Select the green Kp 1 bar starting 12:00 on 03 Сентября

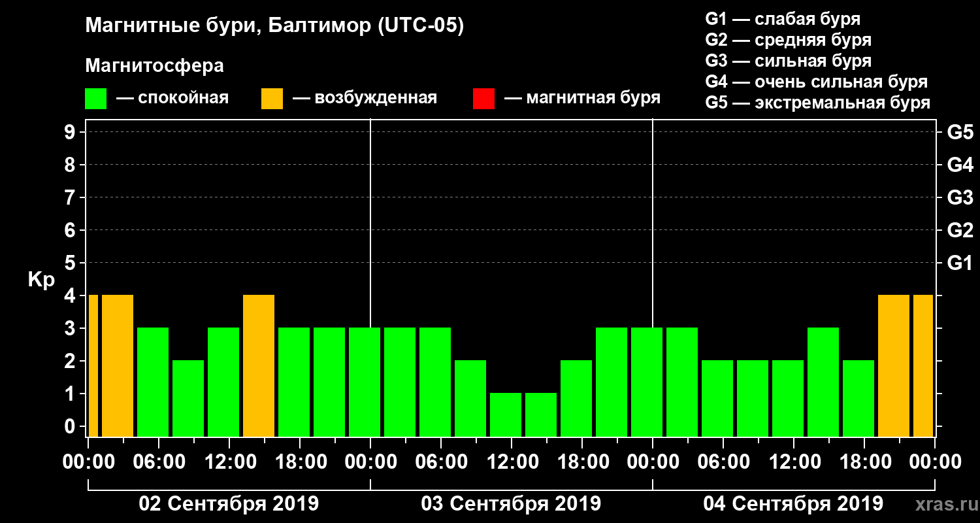pyautogui.click(x=541, y=414)
